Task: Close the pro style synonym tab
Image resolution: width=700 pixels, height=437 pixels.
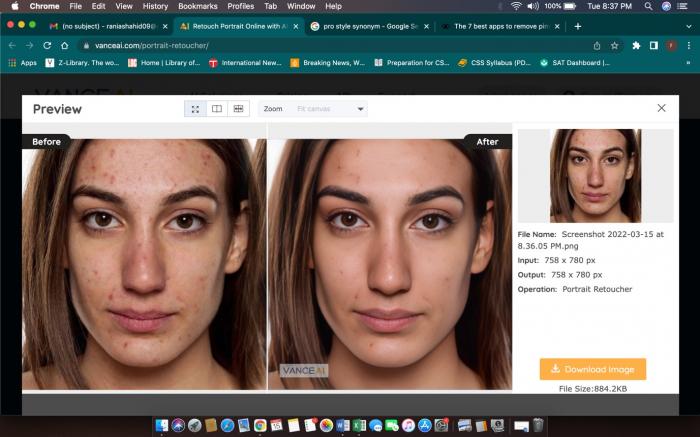Action: 426,26
